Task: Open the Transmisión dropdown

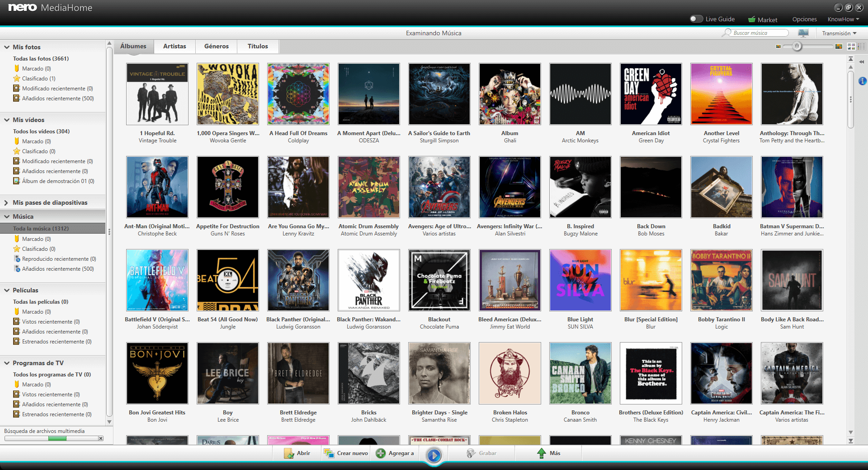Action: [839, 33]
